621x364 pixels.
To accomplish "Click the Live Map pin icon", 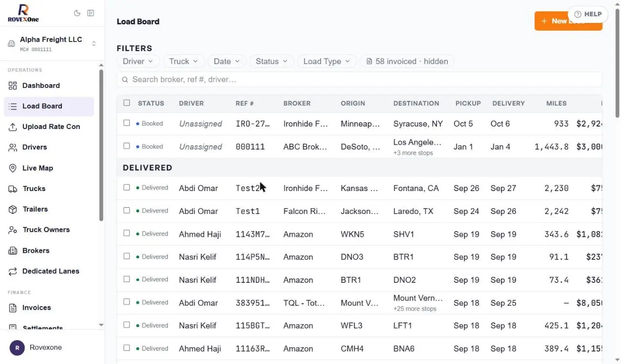I will [x=13, y=168].
